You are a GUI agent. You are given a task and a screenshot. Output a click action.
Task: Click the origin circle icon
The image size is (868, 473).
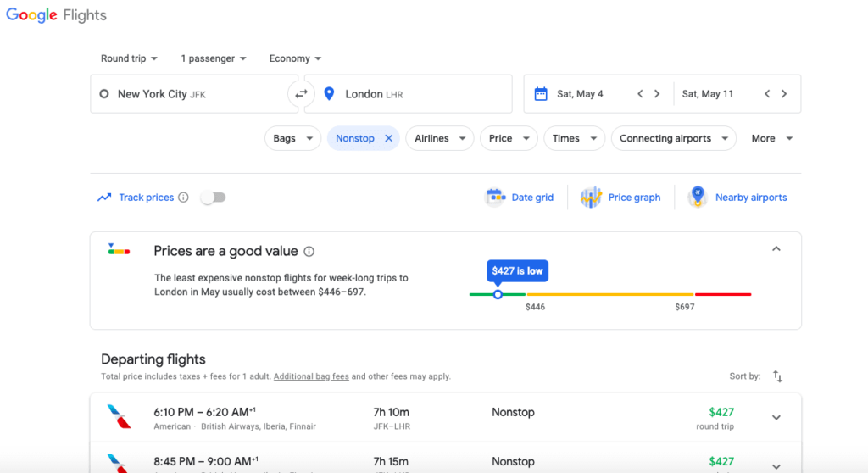(104, 94)
